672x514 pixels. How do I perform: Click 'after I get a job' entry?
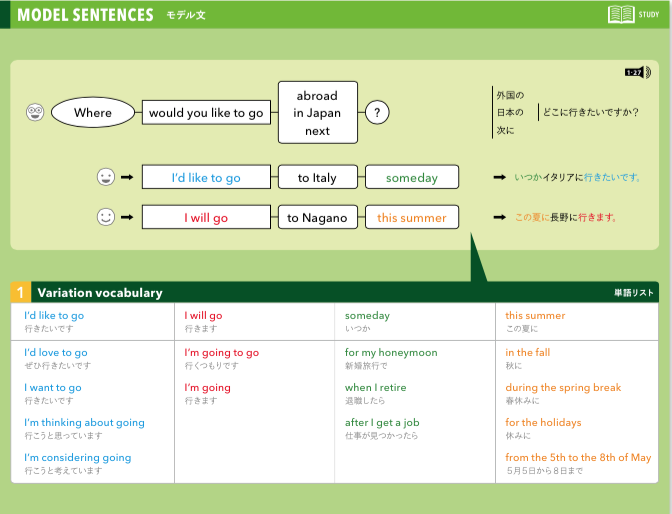(x=382, y=423)
